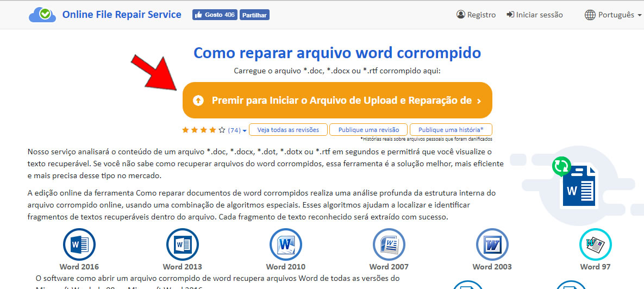Click Publique uma revisão button
Screen dimensions: 644x289
pos(368,130)
